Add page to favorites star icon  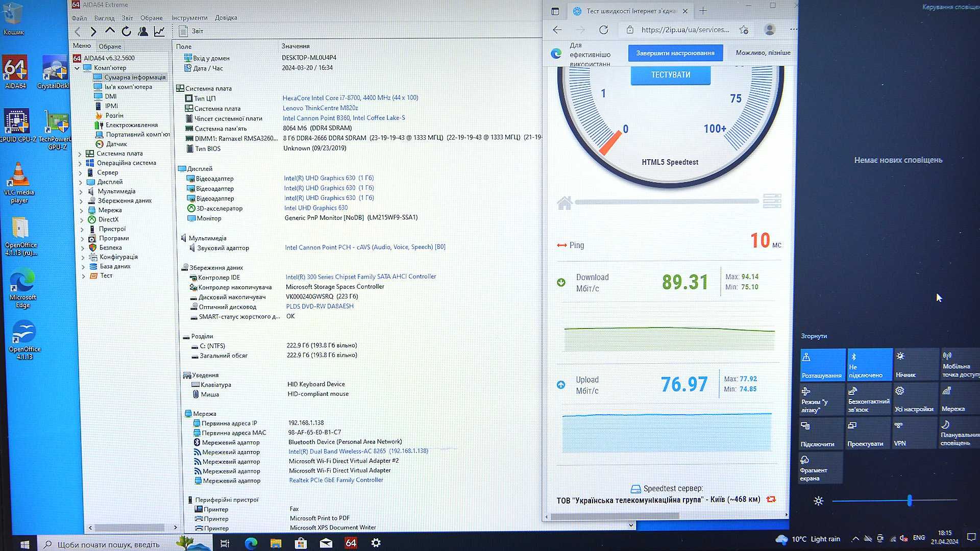[x=744, y=30]
